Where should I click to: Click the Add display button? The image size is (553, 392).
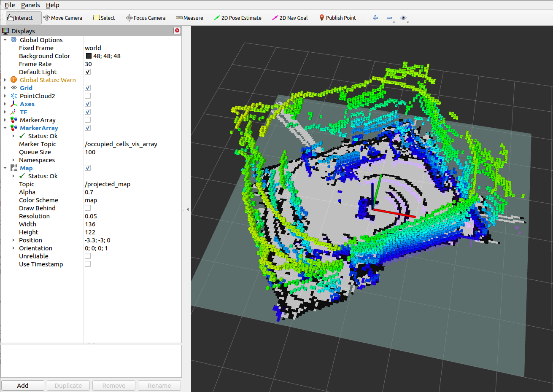[22, 385]
